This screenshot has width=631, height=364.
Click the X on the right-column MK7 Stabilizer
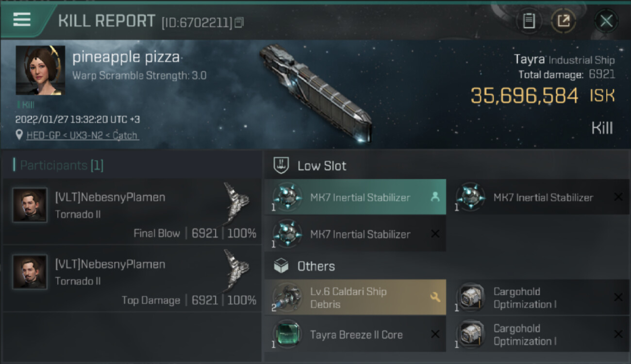pos(618,197)
